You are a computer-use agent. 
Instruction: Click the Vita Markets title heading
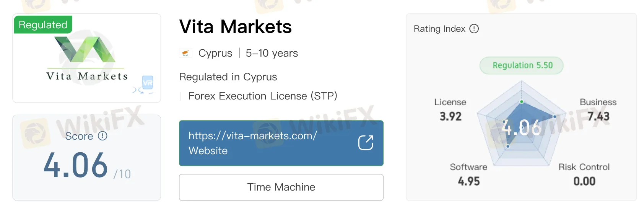235,27
